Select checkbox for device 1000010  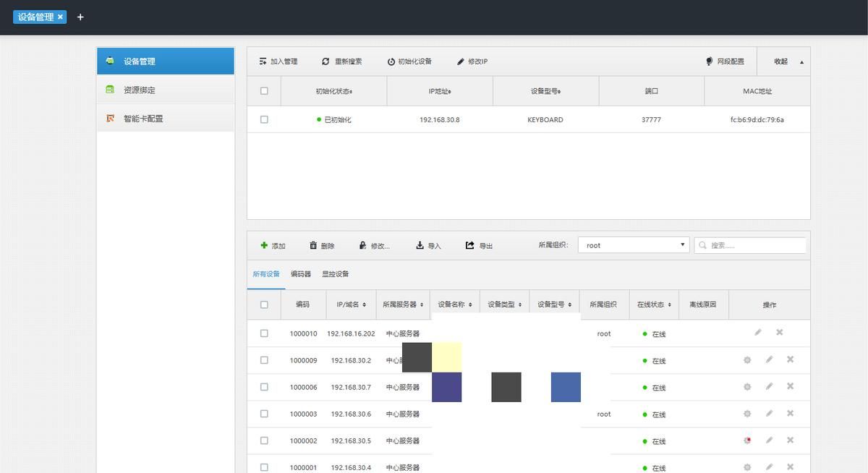[x=264, y=333]
